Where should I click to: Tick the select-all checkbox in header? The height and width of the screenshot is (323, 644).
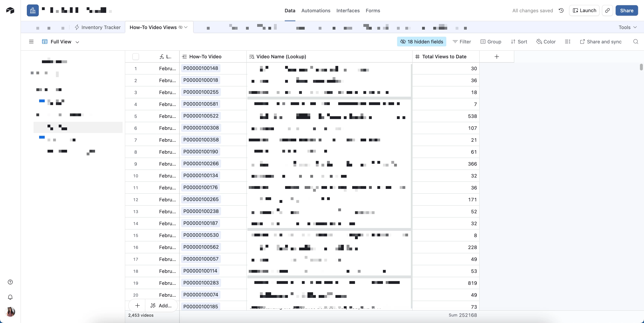(x=135, y=56)
